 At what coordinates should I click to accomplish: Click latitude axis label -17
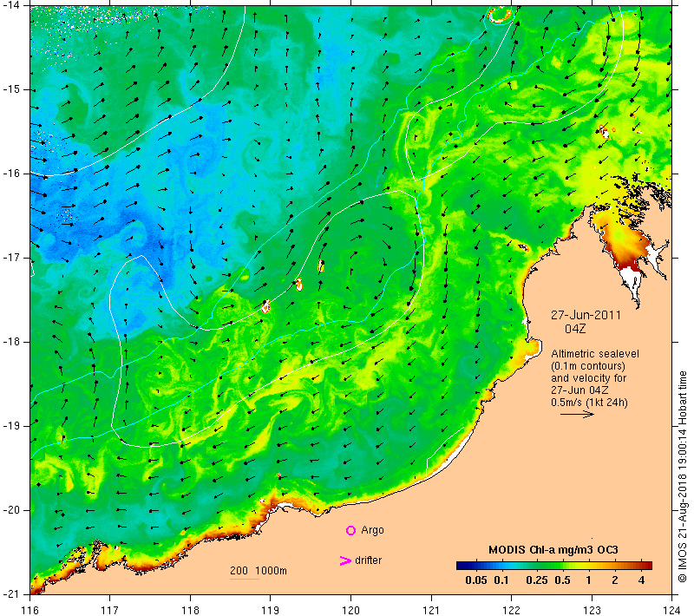[x=10, y=257]
